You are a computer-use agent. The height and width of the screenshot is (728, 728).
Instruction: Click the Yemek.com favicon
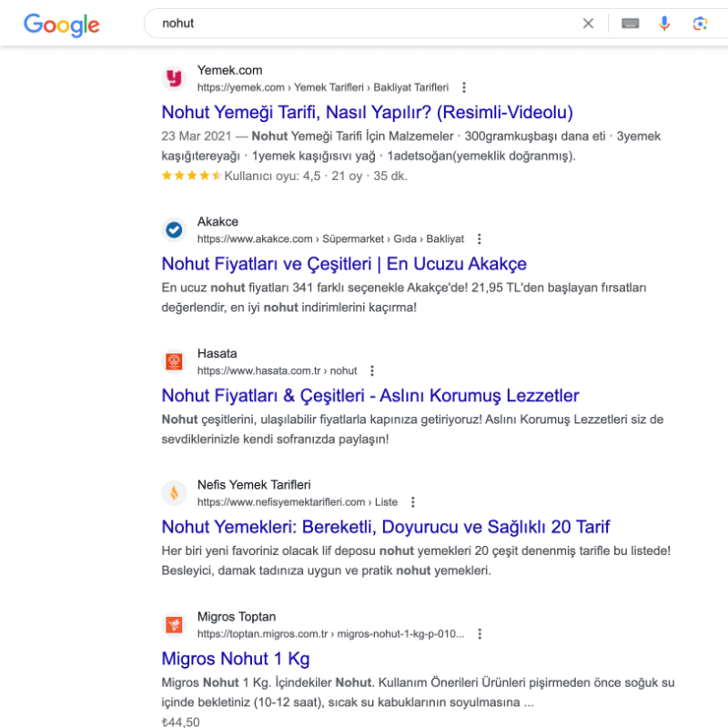(174, 78)
